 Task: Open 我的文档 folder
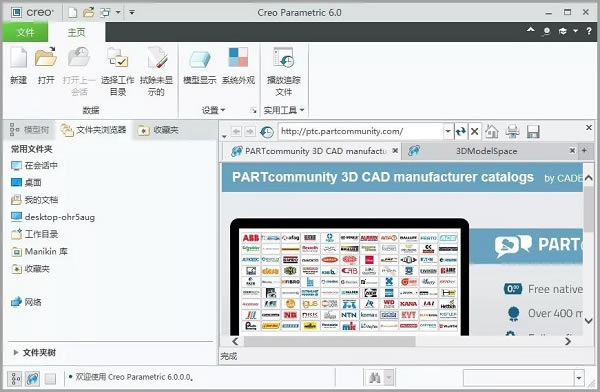coord(34,200)
